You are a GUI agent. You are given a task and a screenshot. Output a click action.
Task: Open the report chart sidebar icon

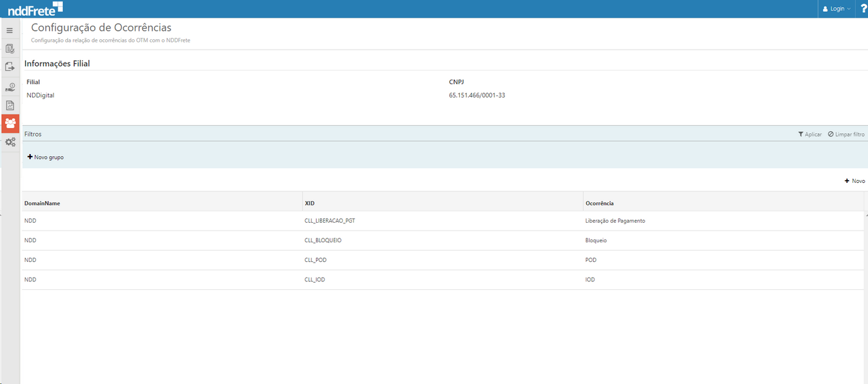click(10, 105)
